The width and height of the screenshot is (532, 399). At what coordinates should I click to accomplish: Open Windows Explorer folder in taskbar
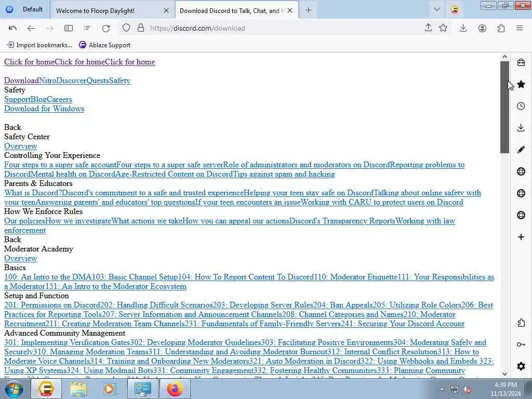(78, 389)
